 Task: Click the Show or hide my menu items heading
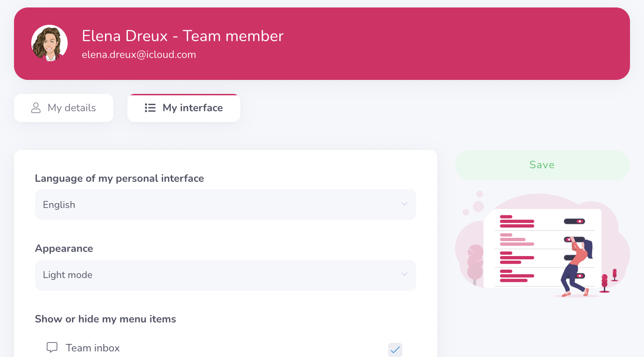tap(105, 319)
